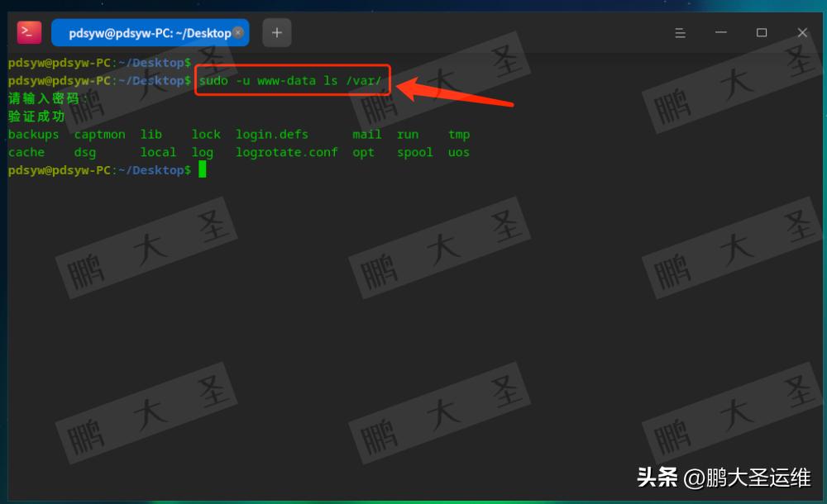Click 'uos' in the ls output
This screenshot has height=504, width=827.
(x=458, y=153)
